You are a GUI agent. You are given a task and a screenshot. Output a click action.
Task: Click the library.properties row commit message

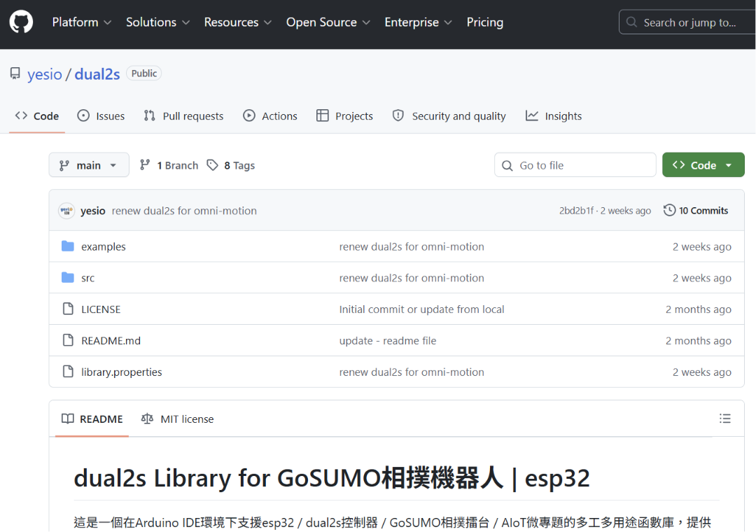pos(412,372)
